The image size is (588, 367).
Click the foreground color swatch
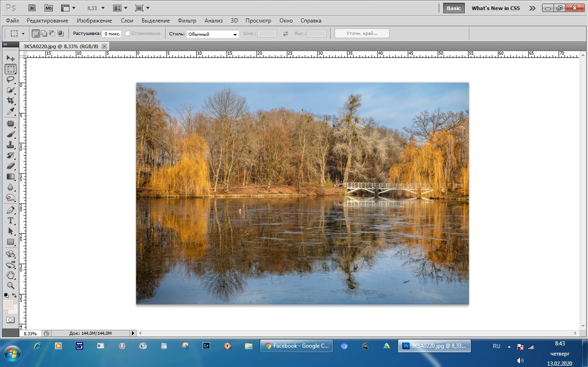click(8, 304)
